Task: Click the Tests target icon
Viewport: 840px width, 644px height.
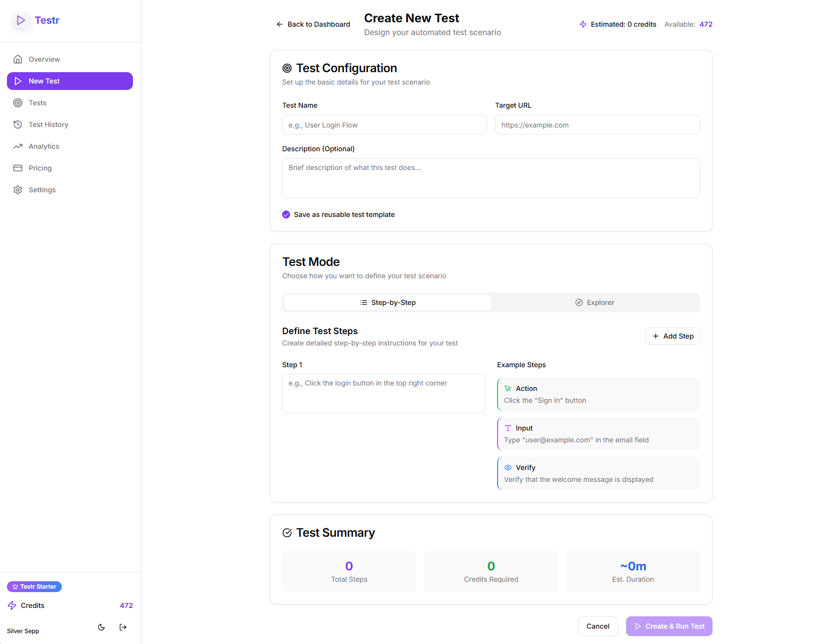Action: pos(18,103)
